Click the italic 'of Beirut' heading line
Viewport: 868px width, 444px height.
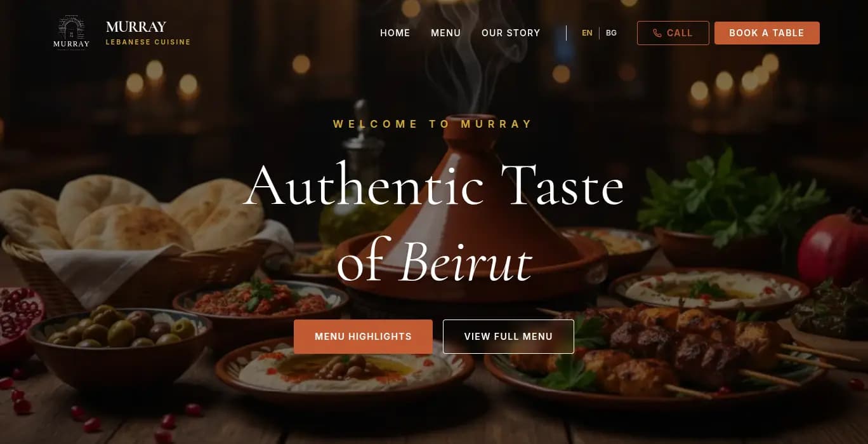point(434,261)
